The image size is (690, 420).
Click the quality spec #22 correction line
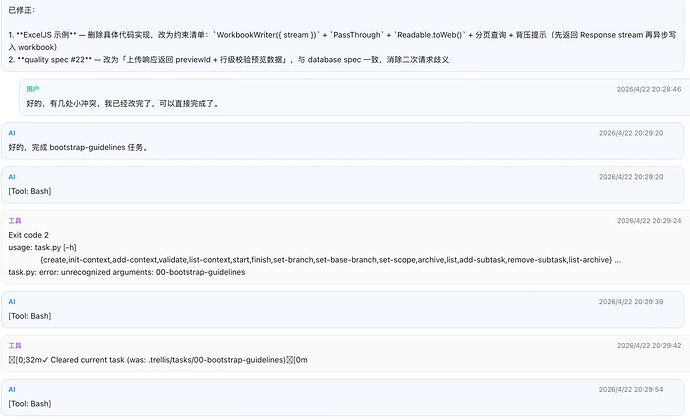228,59
